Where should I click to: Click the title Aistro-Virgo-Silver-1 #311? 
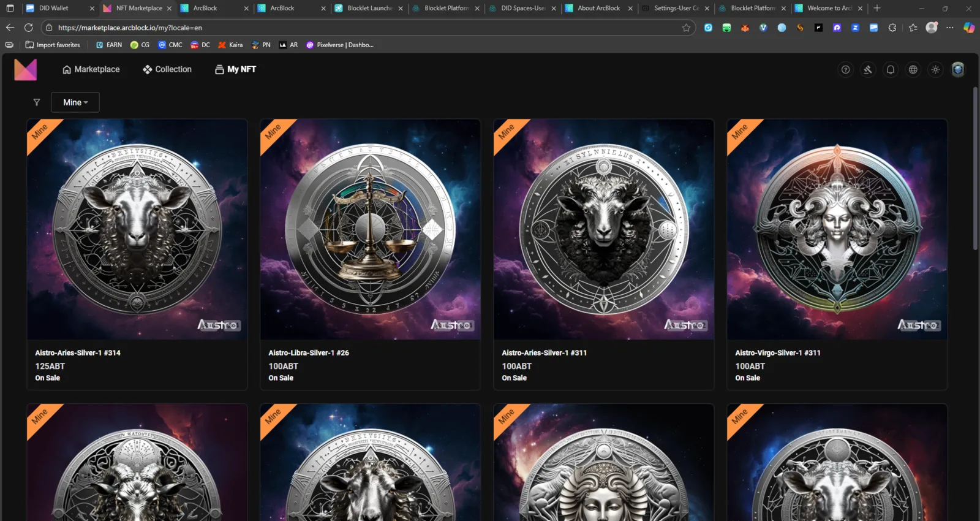pyautogui.click(x=778, y=353)
